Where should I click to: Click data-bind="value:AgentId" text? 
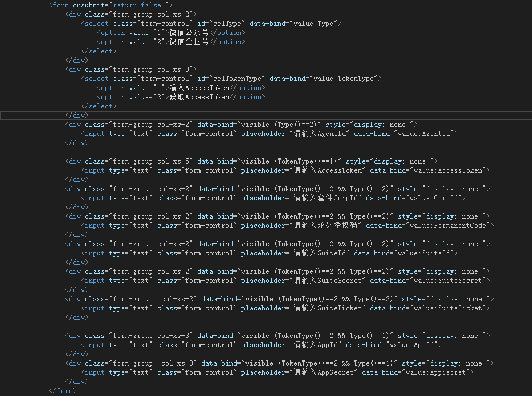click(x=404, y=134)
